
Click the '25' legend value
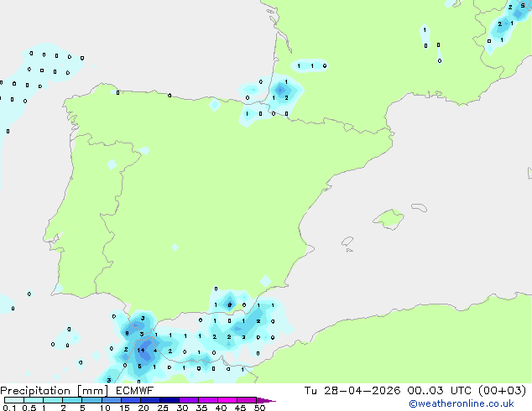(x=163, y=408)
